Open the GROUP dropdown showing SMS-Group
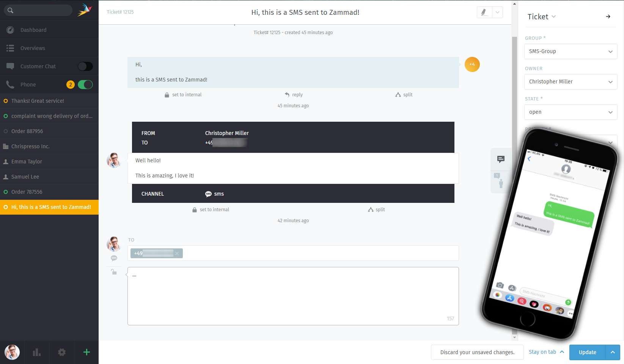This screenshot has height=364, width=624. [x=571, y=52]
